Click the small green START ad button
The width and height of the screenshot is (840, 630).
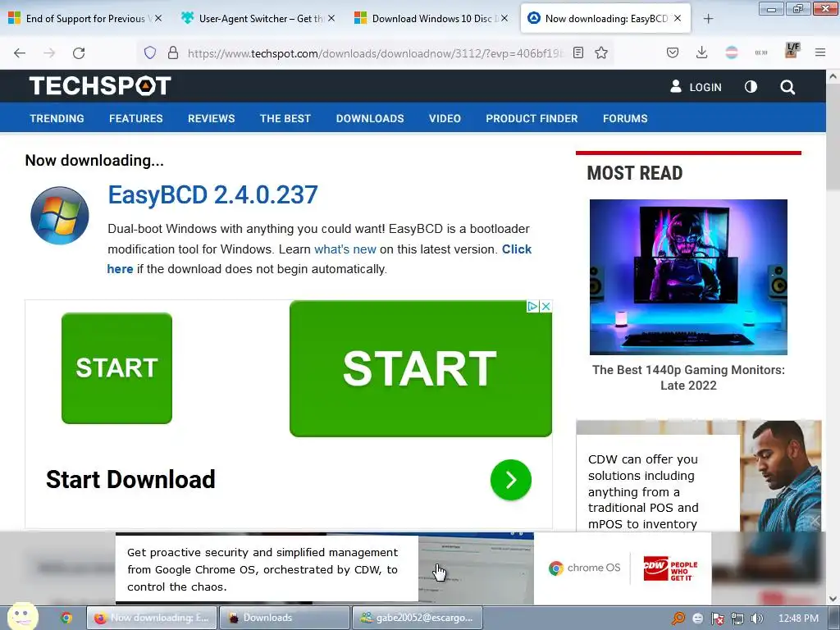(116, 368)
